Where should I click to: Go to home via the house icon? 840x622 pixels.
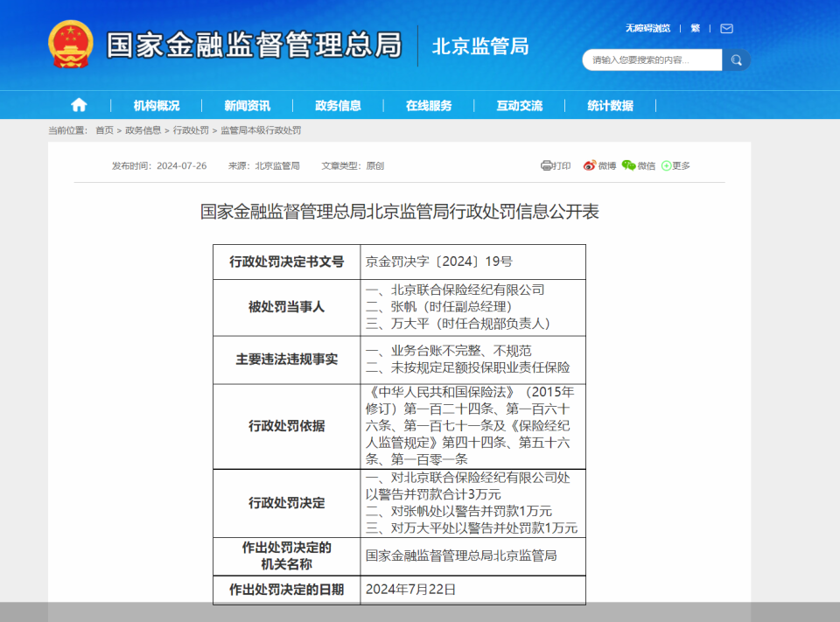coord(79,105)
